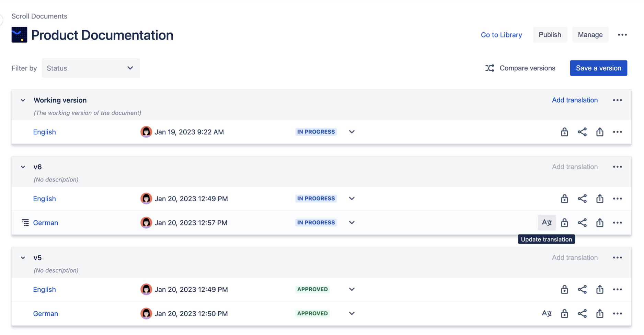Click the Save a version button
Viewport: 644px width, 335px height.
click(598, 68)
